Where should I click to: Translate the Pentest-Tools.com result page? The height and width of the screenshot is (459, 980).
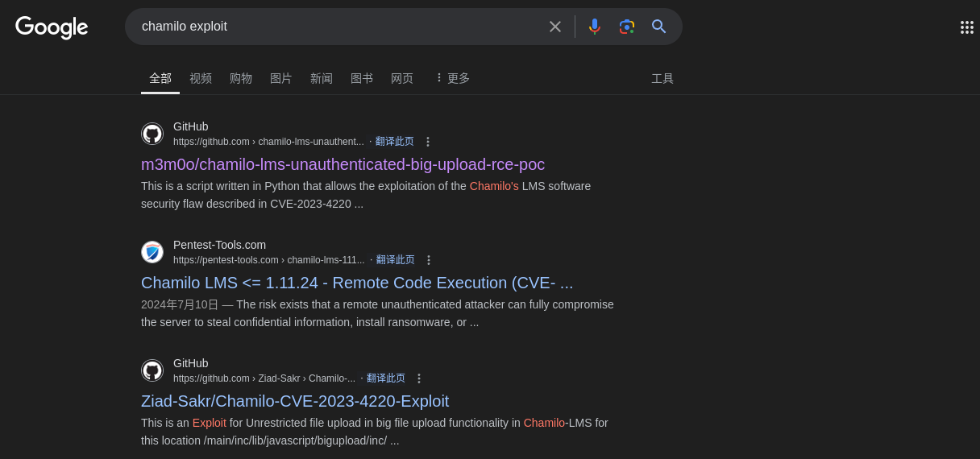[396, 260]
